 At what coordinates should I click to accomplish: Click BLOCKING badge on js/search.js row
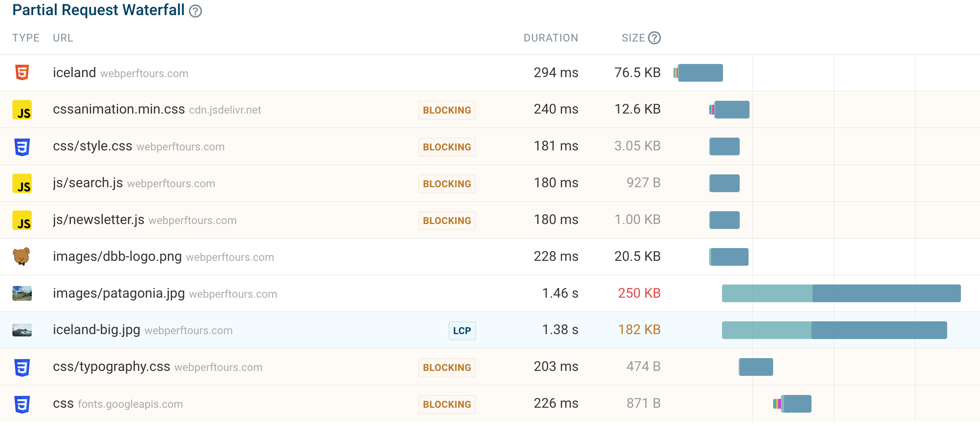447,184
